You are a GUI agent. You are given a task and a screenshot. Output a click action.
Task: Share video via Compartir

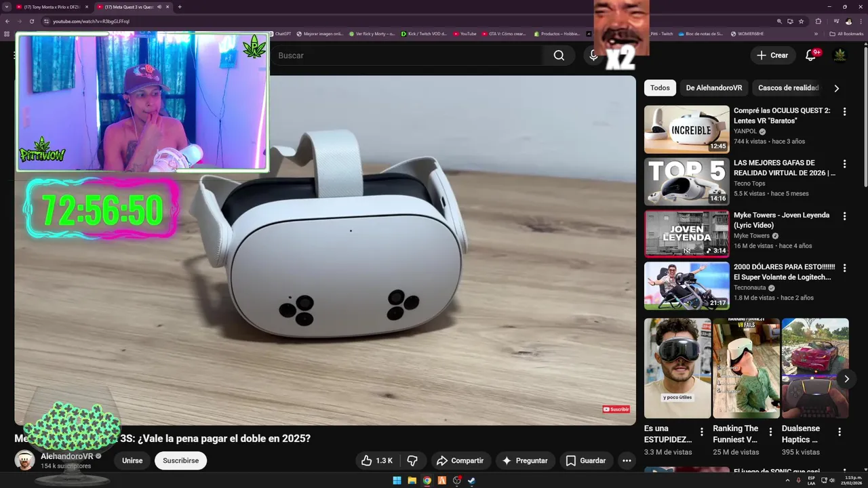point(460,461)
